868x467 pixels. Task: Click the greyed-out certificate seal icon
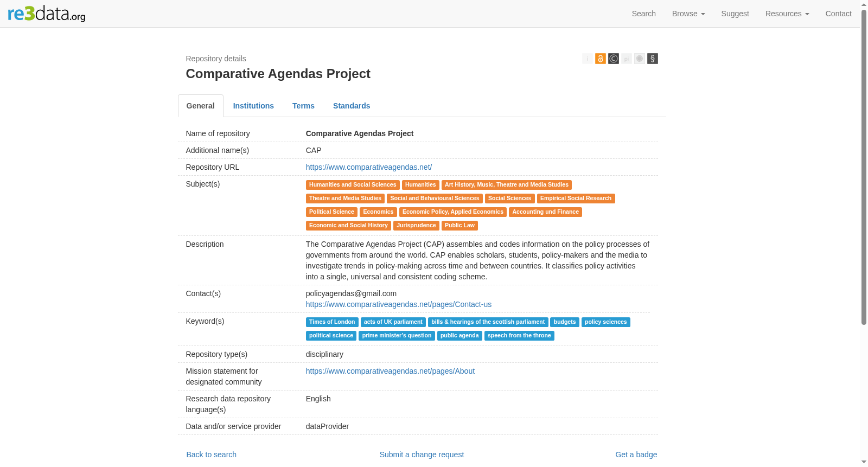(640, 59)
